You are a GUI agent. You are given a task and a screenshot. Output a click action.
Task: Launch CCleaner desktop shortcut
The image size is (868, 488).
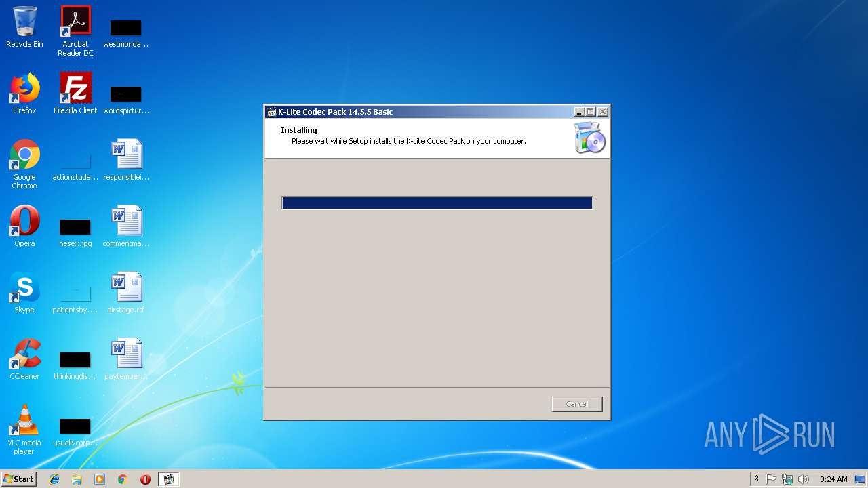[x=24, y=359]
